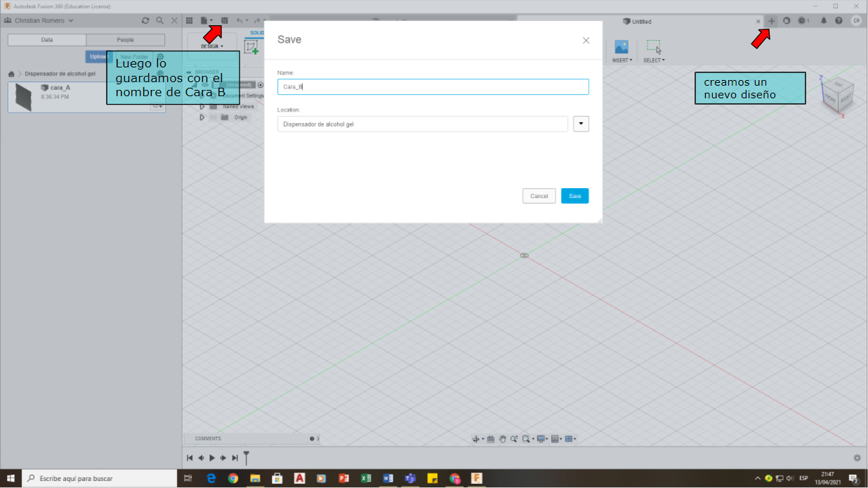The image size is (868, 488).
Task: Open the Help question mark menu
Action: coord(839,20)
